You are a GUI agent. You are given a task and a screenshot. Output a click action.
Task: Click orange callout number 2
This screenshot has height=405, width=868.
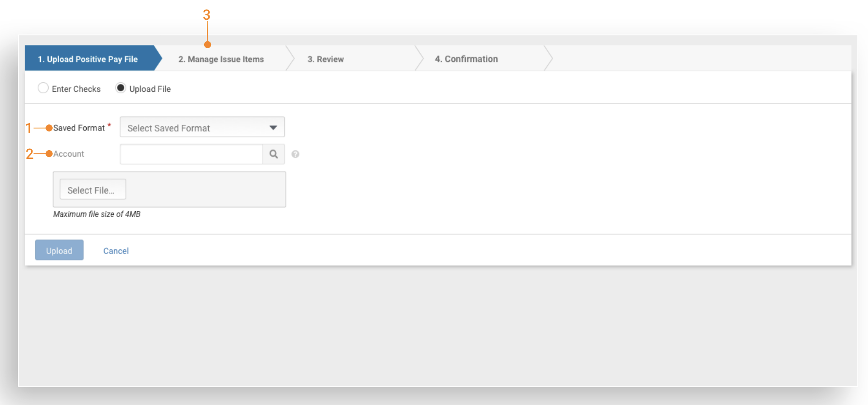pos(29,154)
